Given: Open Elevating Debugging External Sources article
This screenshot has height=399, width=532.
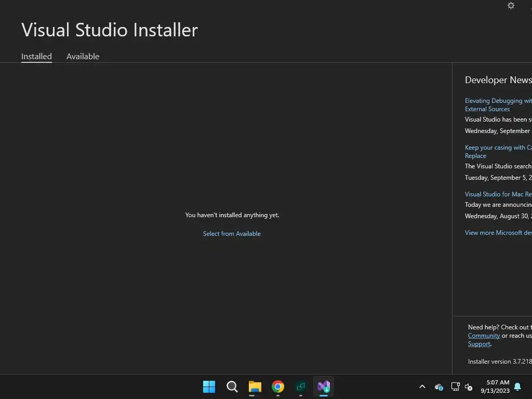Looking at the screenshot, I should point(498,104).
